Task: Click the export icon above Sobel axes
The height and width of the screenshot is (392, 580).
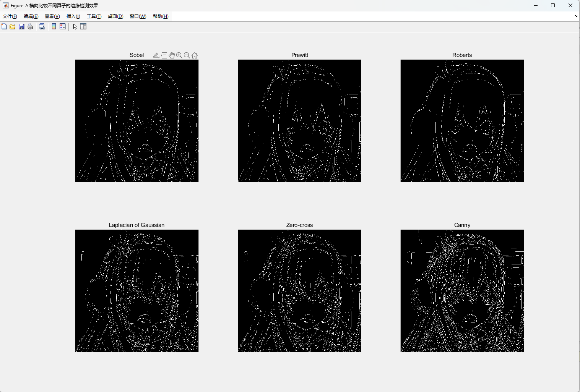Action: [x=156, y=55]
